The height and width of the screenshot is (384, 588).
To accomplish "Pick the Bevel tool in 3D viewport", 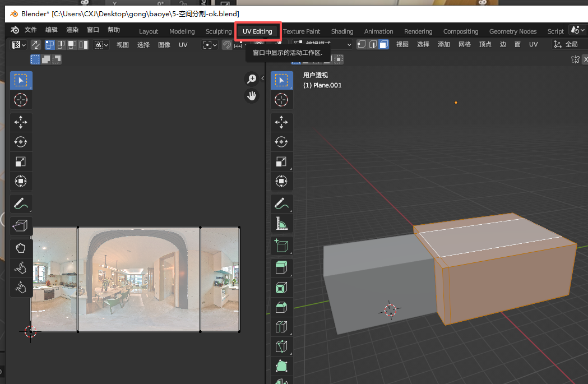I will (281, 307).
